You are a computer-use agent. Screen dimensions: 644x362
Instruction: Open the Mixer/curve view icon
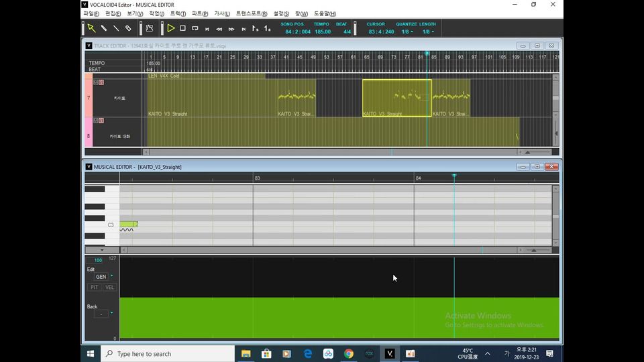[150, 28]
